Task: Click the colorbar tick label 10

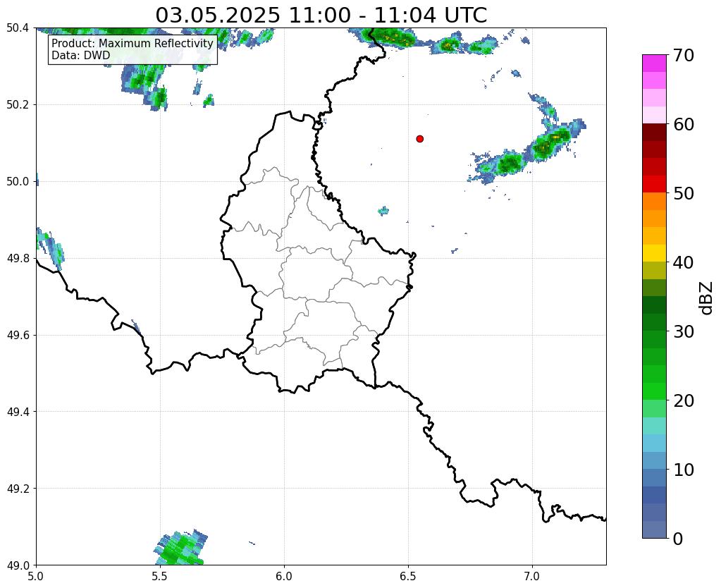Action: click(x=683, y=470)
